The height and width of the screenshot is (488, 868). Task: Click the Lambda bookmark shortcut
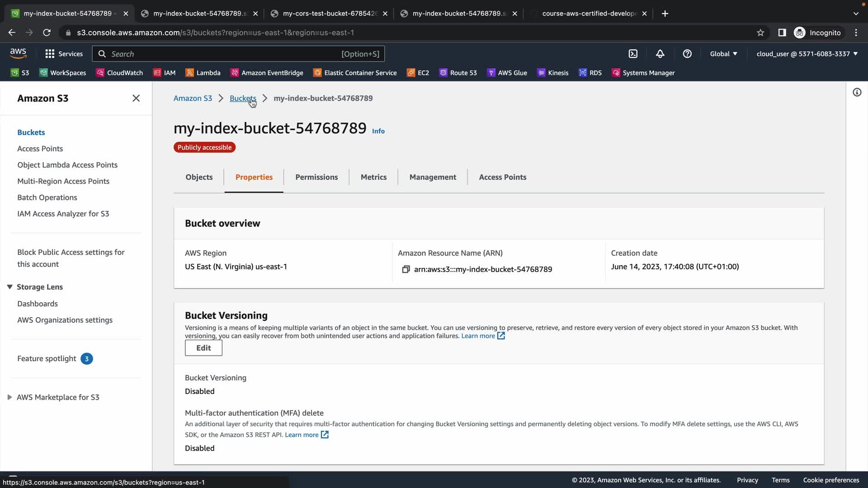203,73
